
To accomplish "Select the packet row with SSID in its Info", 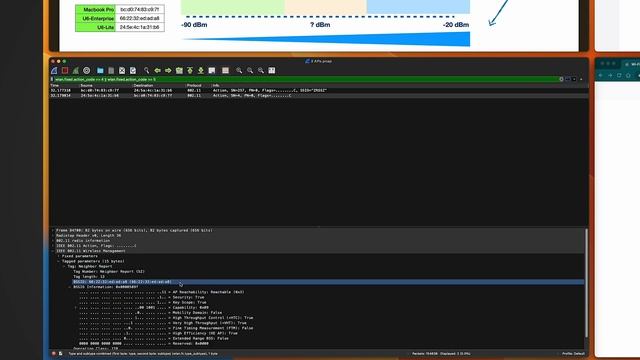I will pos(318,90).
